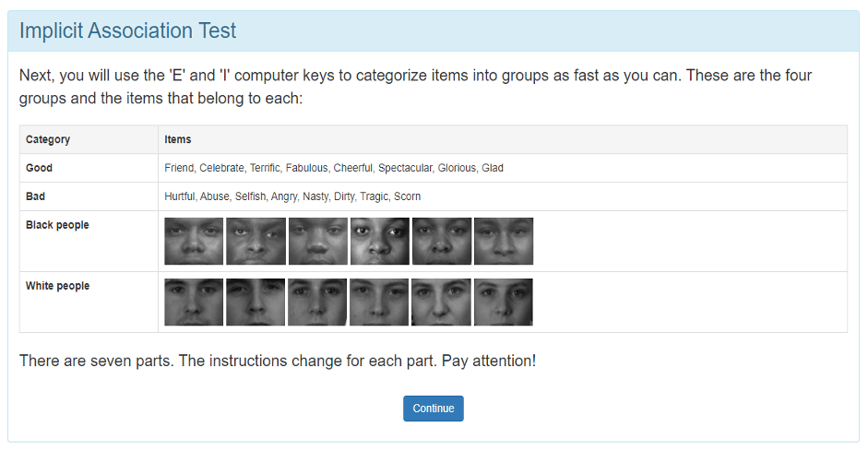Click the Good items word list

(333, 168)
